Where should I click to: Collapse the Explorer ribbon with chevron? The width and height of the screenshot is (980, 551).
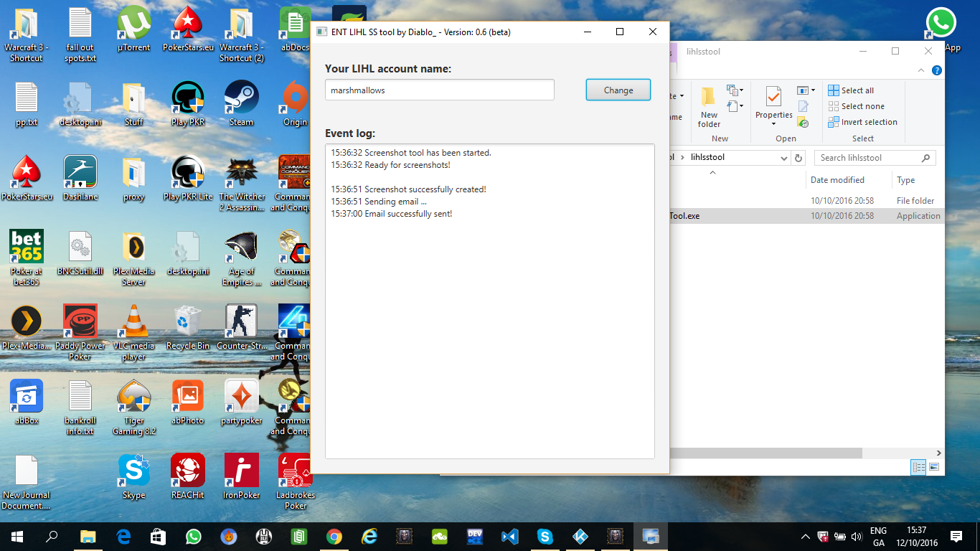click(x=921, y=70)
